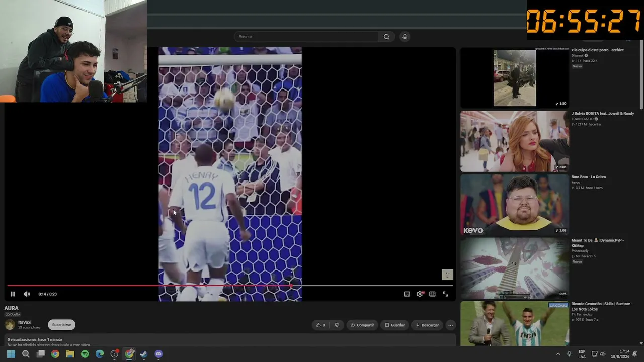
Task: Open Meant To Be DynamicPvP thumbnail
Action: pos(515,268)
